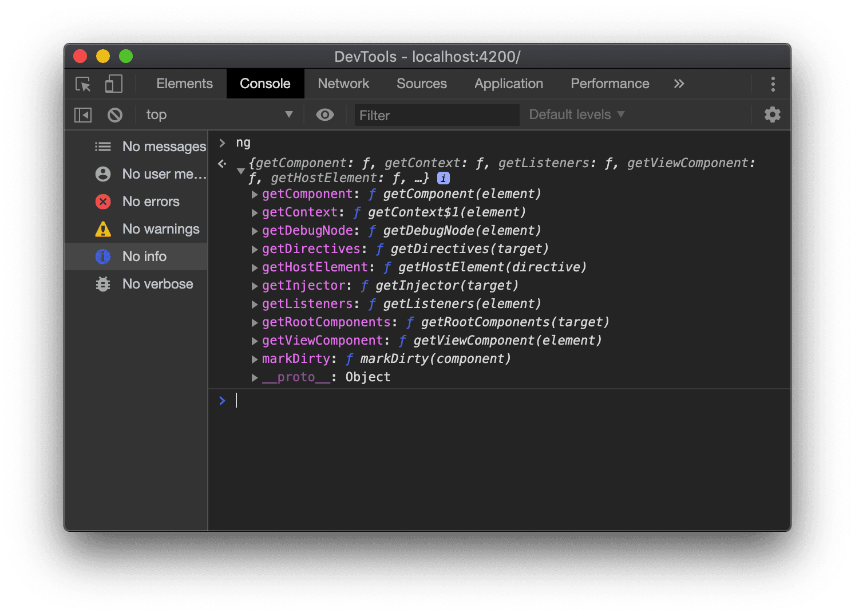Click the eye live expression icon
The height and width of the screenshot is (616, 855).
coord(325,115)
